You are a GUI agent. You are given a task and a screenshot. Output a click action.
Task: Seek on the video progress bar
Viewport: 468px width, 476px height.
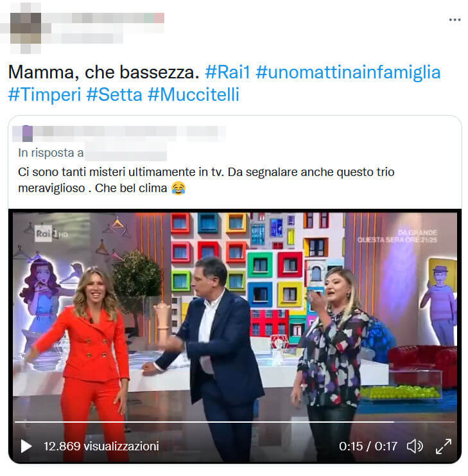pyautogui.click(x=235, y=422)
